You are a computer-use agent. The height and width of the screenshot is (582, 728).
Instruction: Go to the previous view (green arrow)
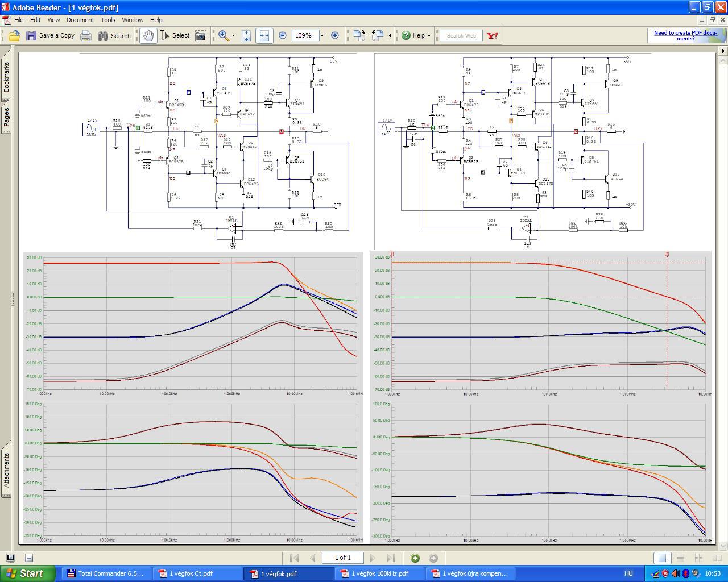[415, 558]
